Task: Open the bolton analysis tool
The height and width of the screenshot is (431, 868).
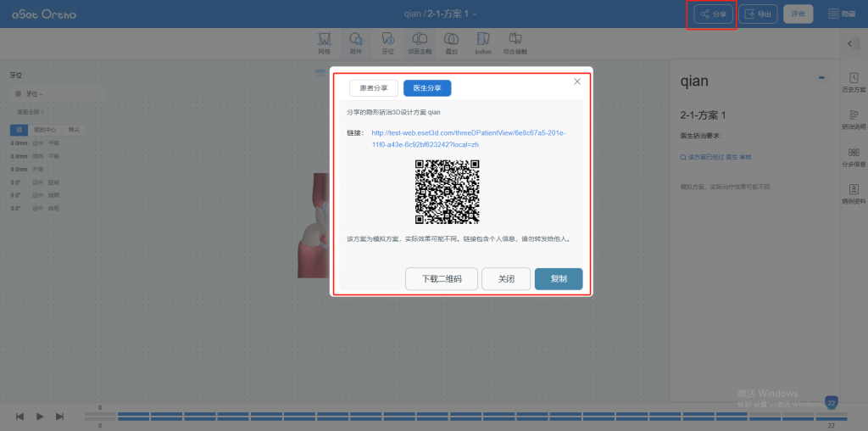Action: pos(483,43)
